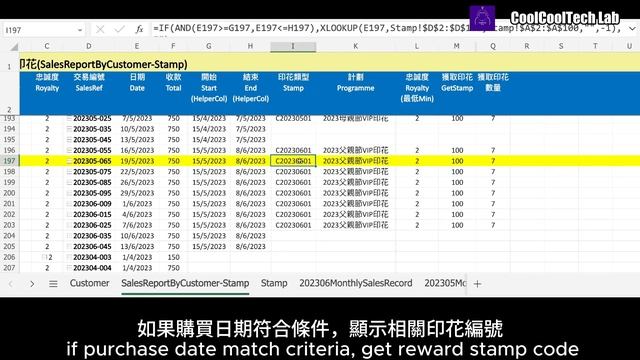
Task: Cancel formula entry with the X icon
Action: 100,29
